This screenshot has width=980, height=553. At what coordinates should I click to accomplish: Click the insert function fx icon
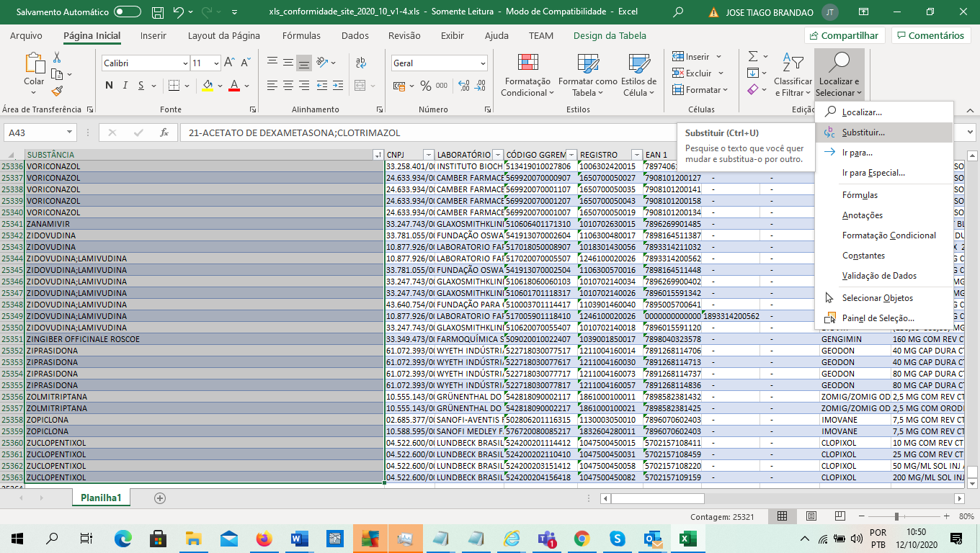click(164, 132)
